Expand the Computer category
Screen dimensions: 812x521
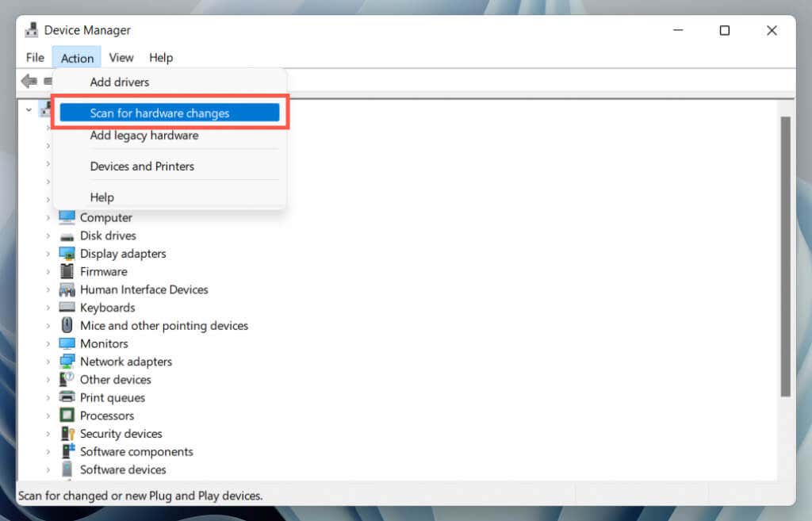[48, 217]
